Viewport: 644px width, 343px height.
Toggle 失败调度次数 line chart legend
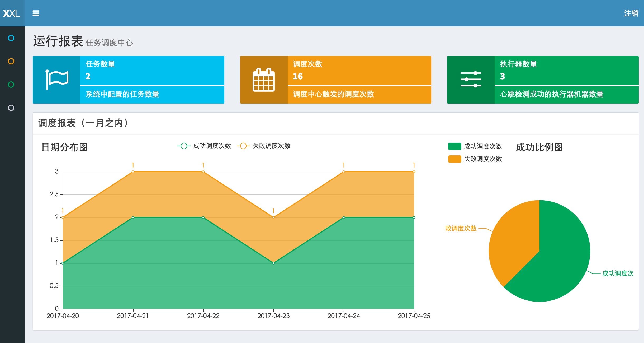click(x=264, y=146)
